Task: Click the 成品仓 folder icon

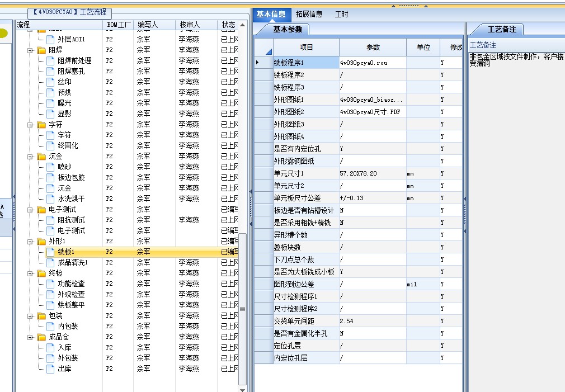Action: (41, 337)
